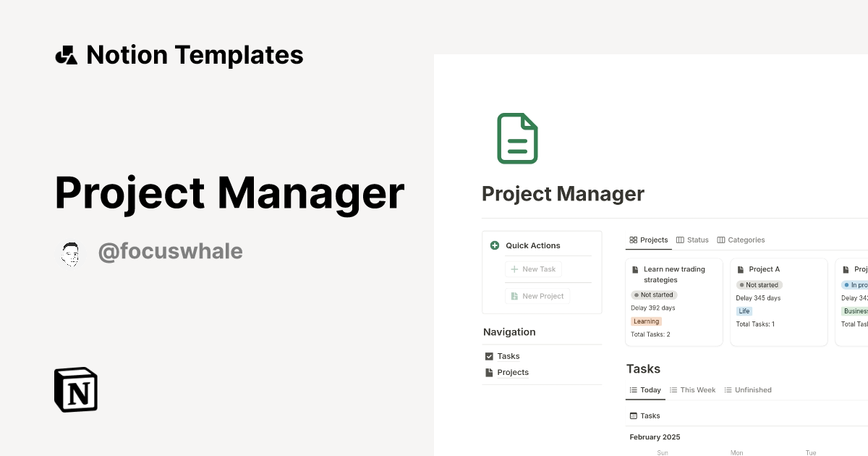Click the Not started status on Project A

(x=759, y=284)
